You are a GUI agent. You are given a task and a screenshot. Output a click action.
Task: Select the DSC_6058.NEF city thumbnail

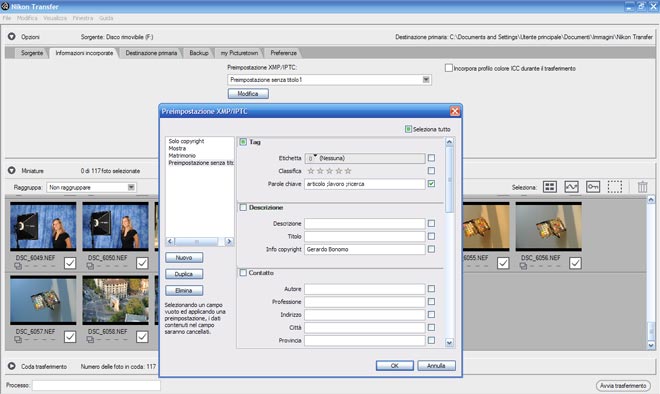(x=115, y=300)
